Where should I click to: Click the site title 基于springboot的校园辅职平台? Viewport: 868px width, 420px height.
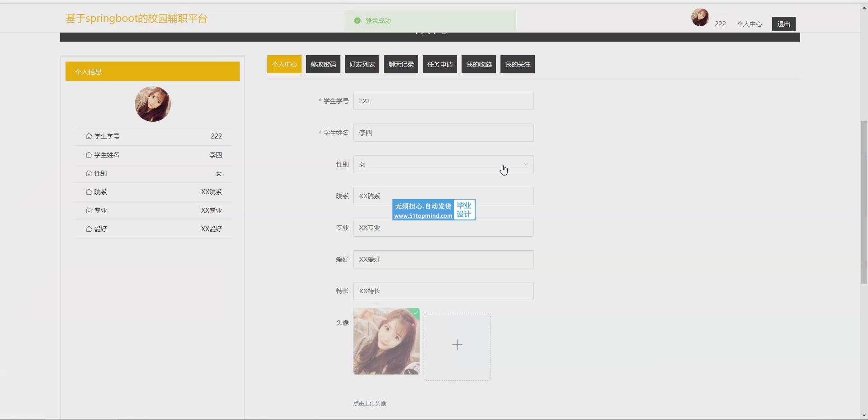pos(137,19)
